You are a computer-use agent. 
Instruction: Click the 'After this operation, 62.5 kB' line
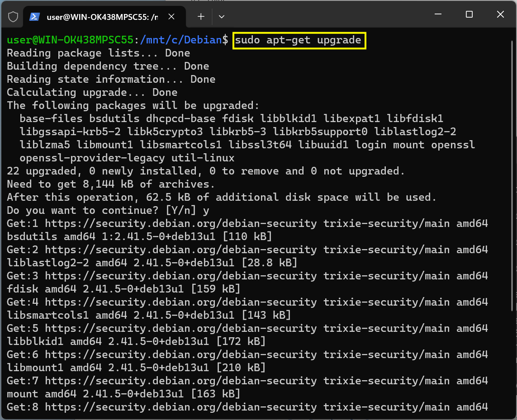(222, 198)
